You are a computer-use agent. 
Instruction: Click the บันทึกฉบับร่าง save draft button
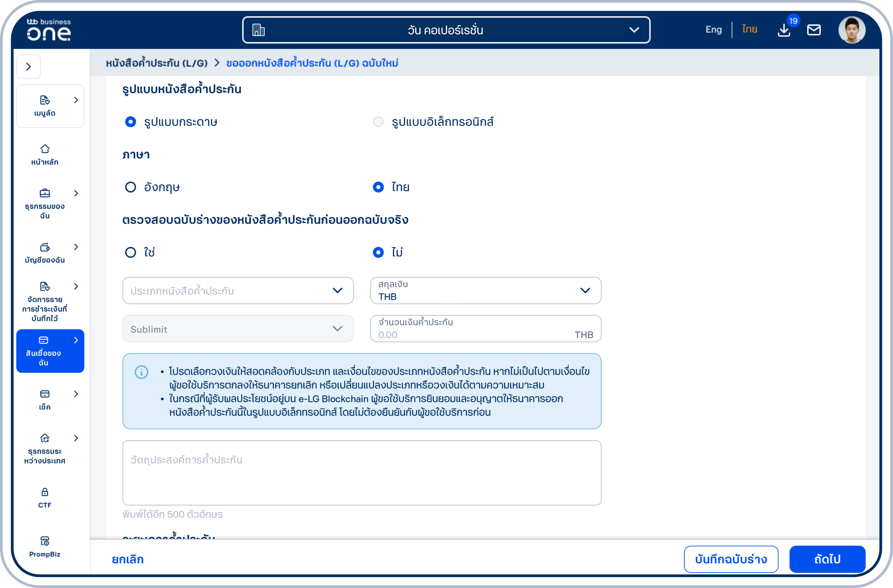coord(731,559)
